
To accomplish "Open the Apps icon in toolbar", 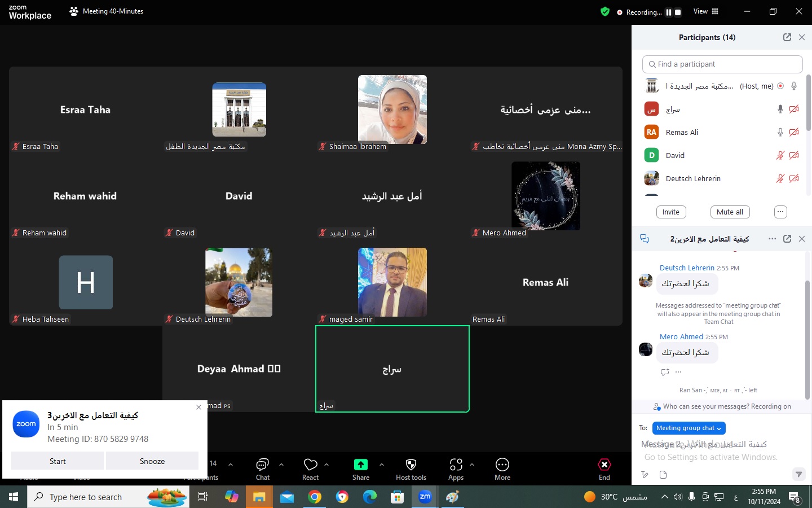I will [456, 465].
